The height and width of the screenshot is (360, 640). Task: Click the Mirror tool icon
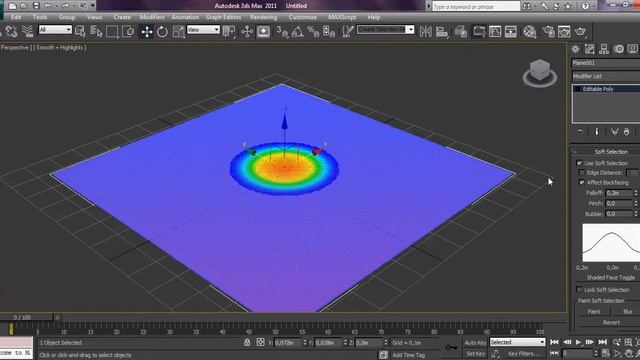coord(425,31)
